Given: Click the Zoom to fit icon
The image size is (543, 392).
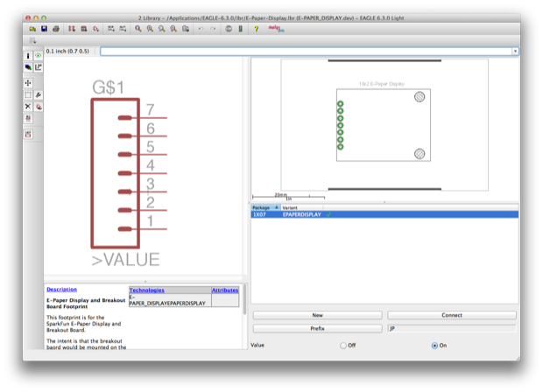Looking at the screenshot, I should pyautogui.click(x=138, y=29).
